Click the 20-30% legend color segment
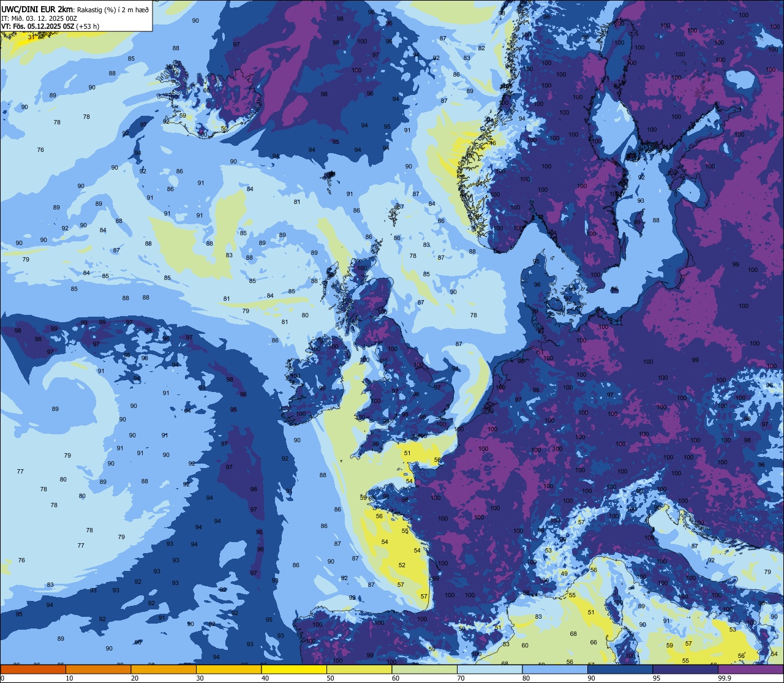Screen dimensions: 784x683 tap(163, 669)
